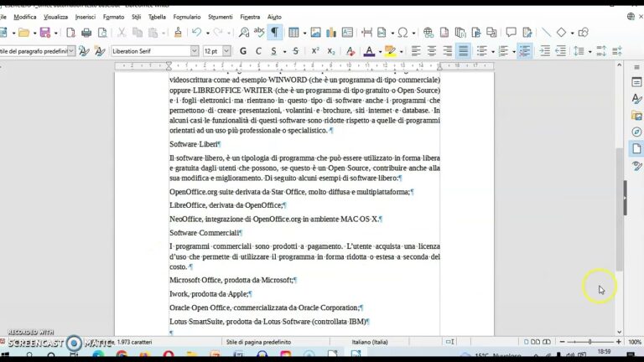Open the Formato menu
This screenshot has width=644, height=362.
pos(113,17)
